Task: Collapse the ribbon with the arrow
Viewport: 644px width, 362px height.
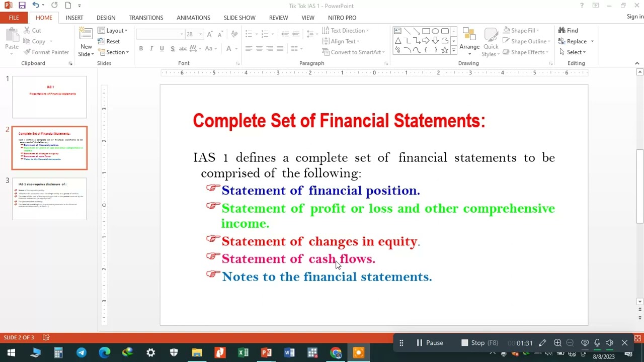Action: coord(637,63)
